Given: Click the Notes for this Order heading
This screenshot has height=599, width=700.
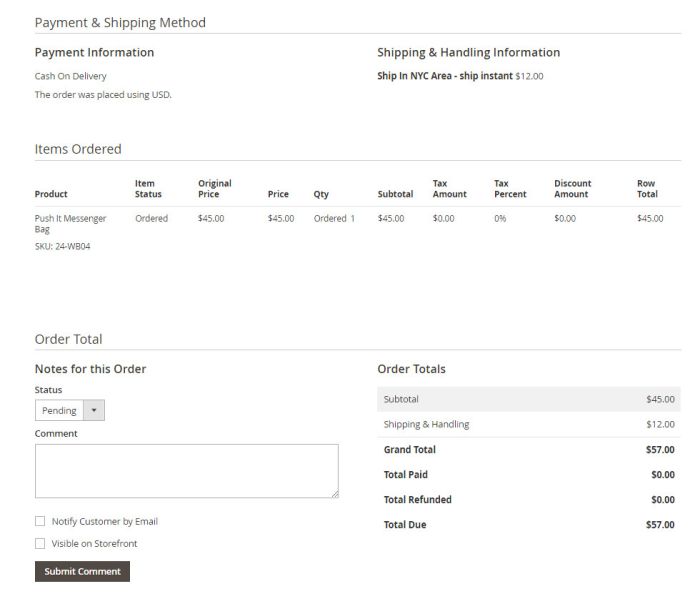Looking at the screenshot, I should coord(90,369).
